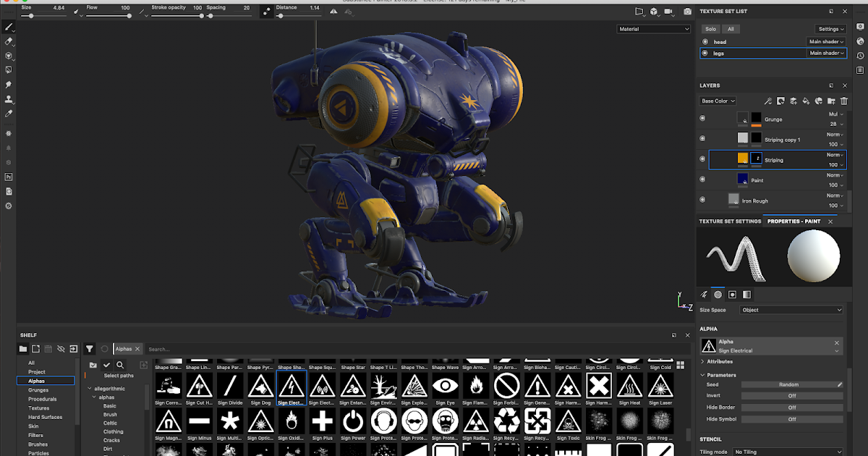The height and width of the screenshot is (456, 868).
Task: Hide the Grunge layer
Action: click(702, 119)
